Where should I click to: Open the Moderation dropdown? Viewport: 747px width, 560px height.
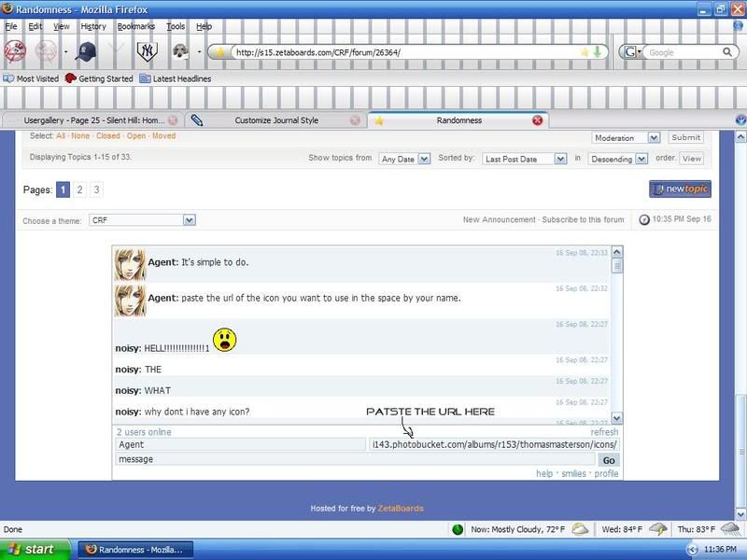coord(627,138)
